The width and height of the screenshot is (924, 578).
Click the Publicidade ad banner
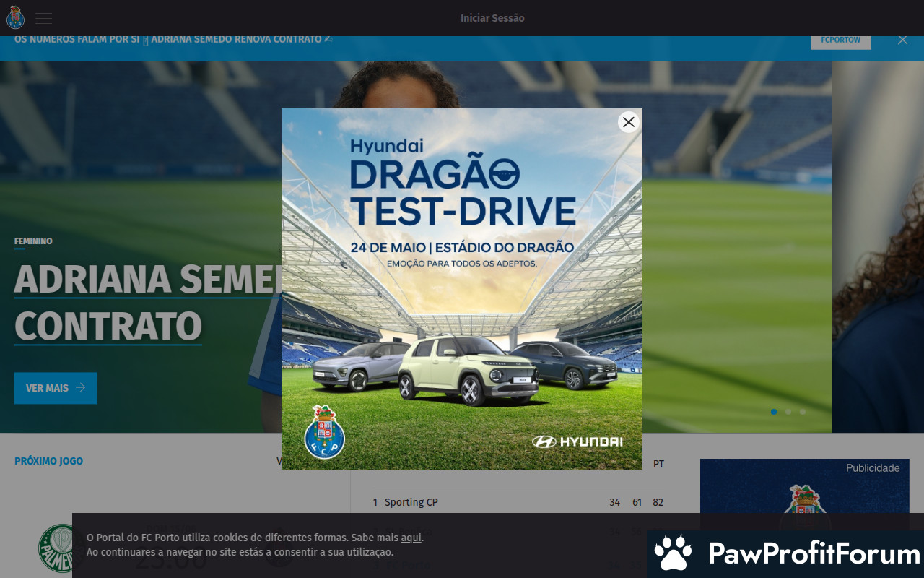[x=804, y=491]
